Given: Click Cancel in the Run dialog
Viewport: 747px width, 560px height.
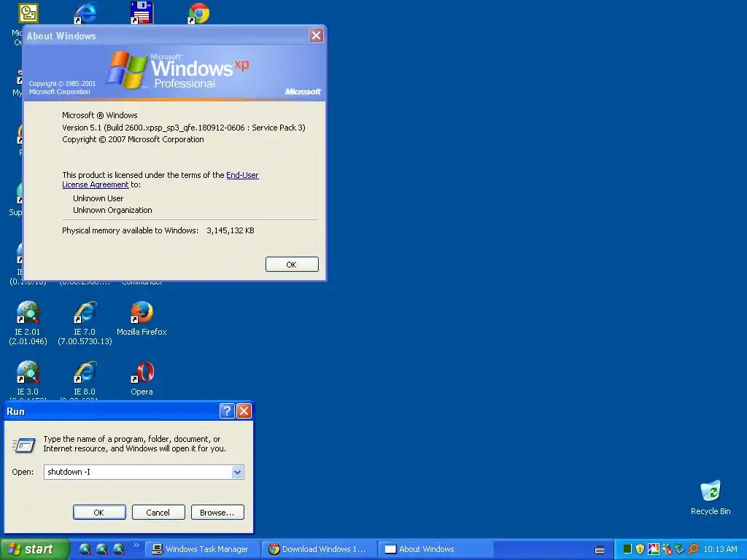Looking at the screenshot, I should [x=158, y=513].
